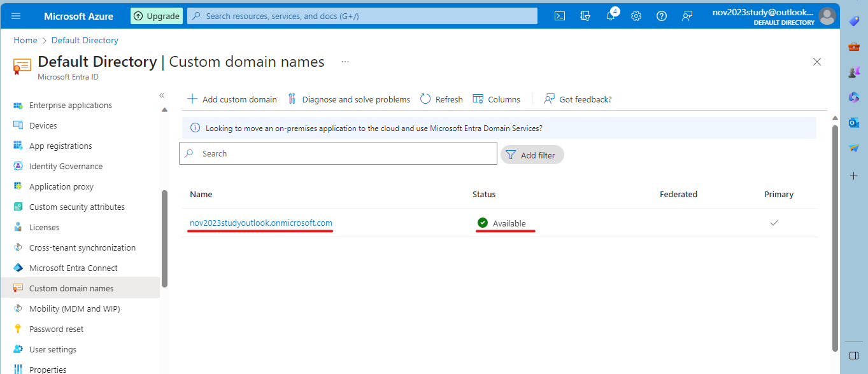Open the Help question mark icon
The height and width of the screenshot is (374, 868).
662,16
